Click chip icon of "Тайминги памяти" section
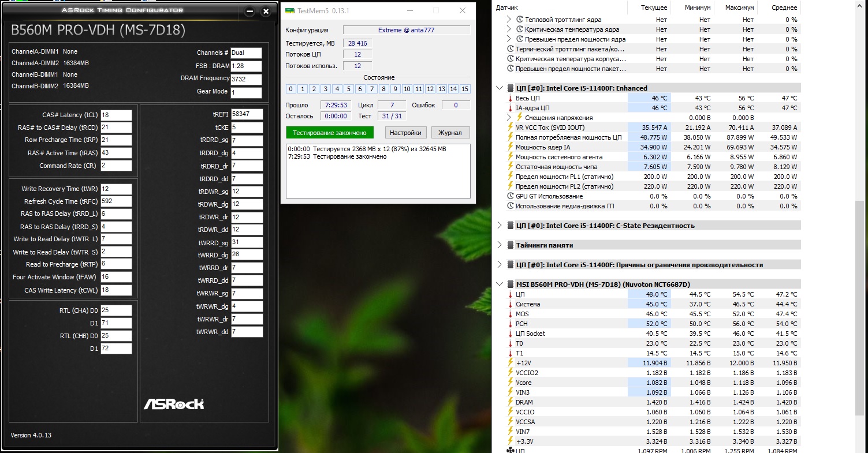Screen dimensions: 868x453 click(x=511, y=245)
